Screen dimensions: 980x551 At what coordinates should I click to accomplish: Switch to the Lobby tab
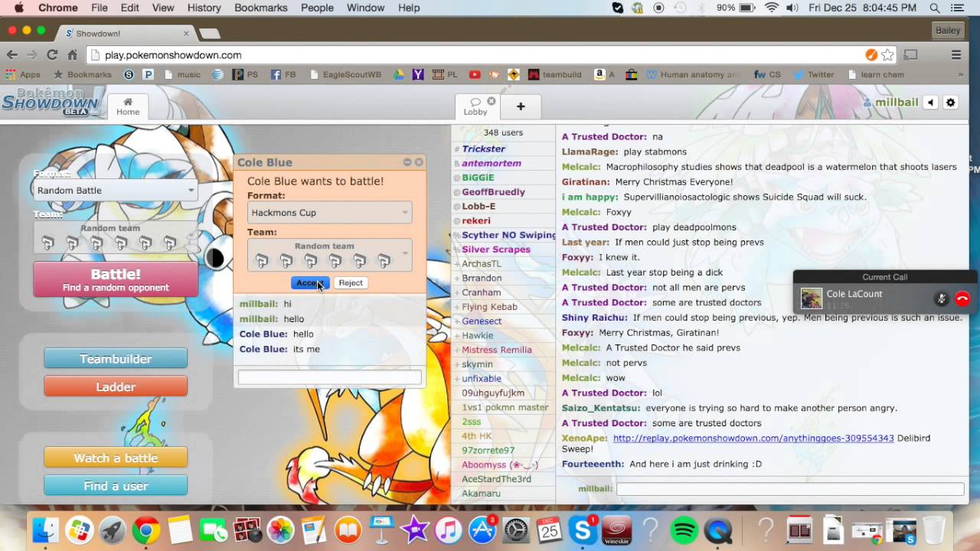click(x=475, y=106)
